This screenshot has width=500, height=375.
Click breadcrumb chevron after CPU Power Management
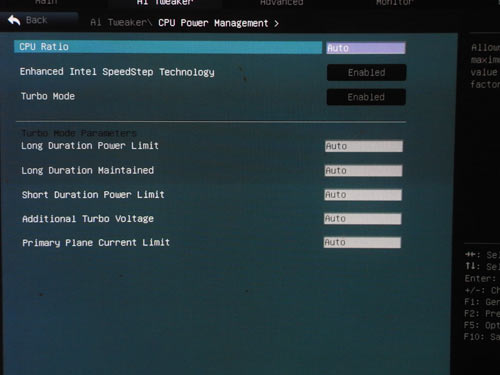(x=276, y=24)
